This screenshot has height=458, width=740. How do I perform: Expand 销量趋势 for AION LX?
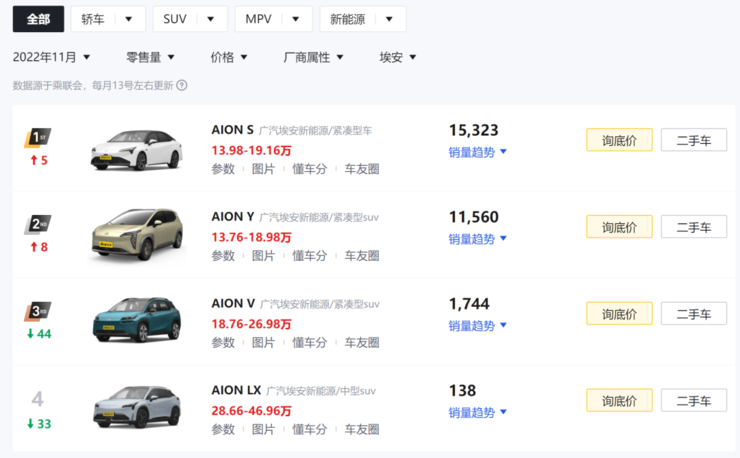click(478, 412)
